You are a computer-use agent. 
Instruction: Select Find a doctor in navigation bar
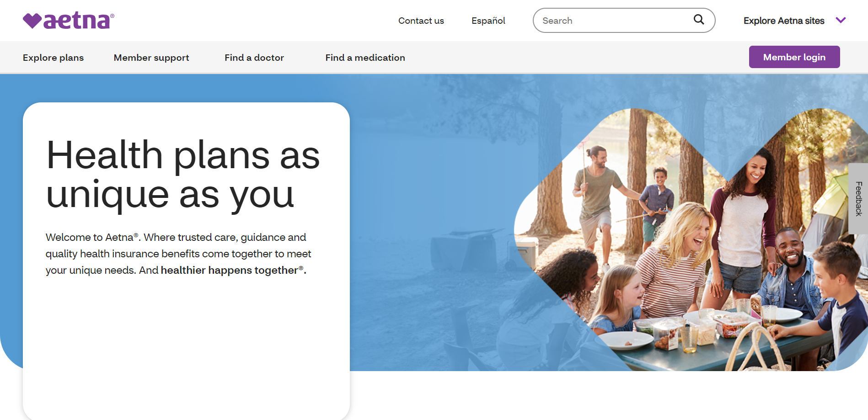pos(254,58)
